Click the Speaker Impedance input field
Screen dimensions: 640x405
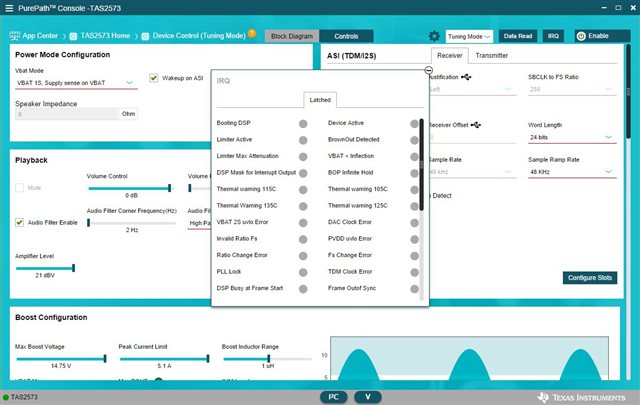[67, 114]
